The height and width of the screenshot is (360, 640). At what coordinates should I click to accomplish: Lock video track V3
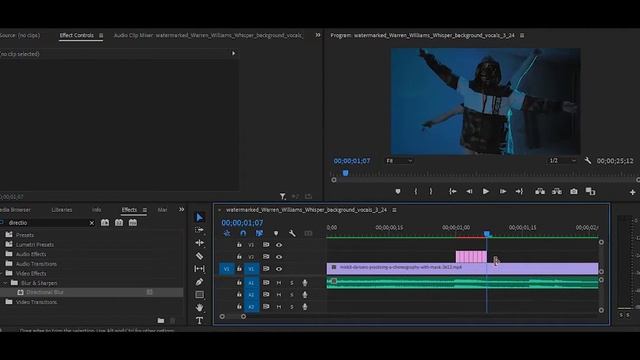tap(239, 245)
